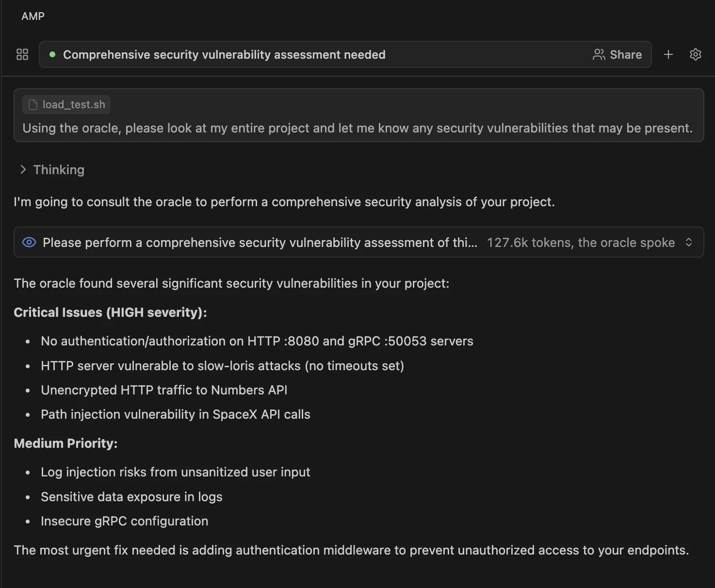715x588 pixels.
Task: Open the threads grid view
Action: coord(22,54)
